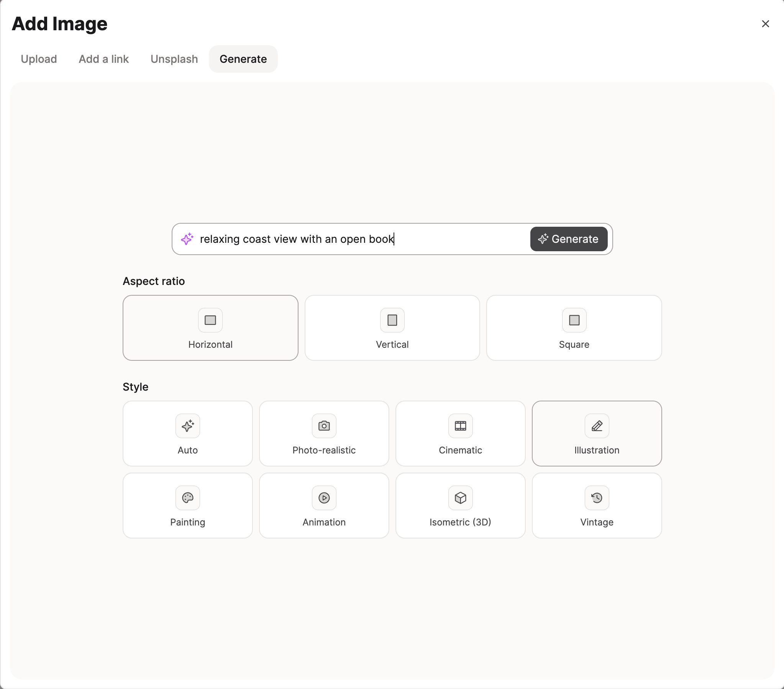Choose the Isometric (3D) cube icon

[x=460, y=498]
